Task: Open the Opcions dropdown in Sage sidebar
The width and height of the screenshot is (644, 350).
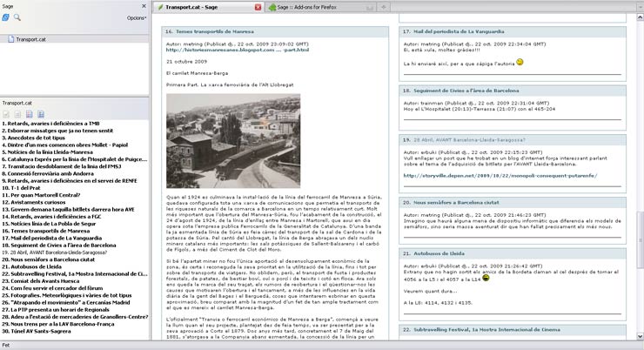Action: (137, 18)
